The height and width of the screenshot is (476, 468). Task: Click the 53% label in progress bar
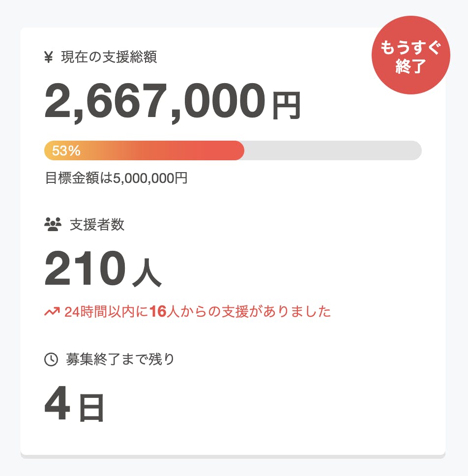click(x=66, y=151)
